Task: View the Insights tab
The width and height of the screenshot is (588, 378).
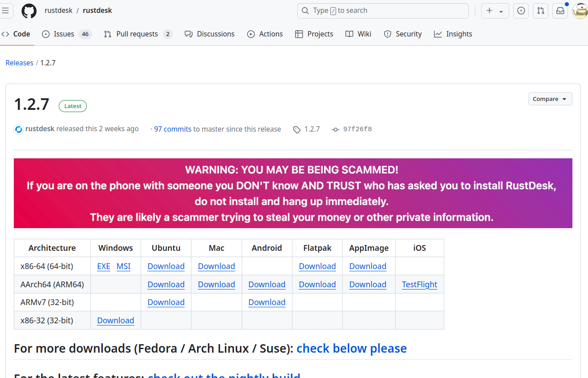Action: pyautogui.click(x=453, y=34)
